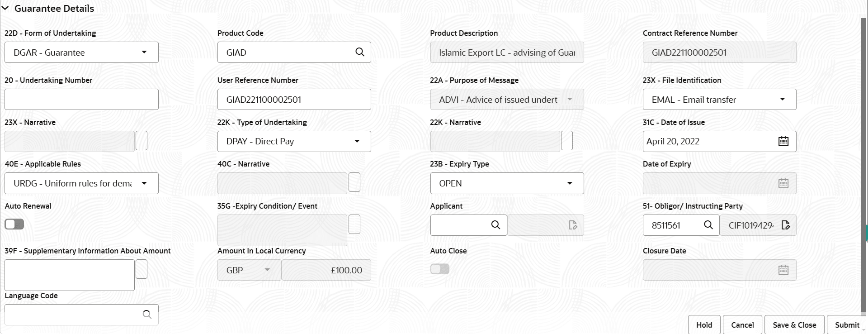
Task: Open the calendar for 31C - Date of Issue
Action: point(783,141)
